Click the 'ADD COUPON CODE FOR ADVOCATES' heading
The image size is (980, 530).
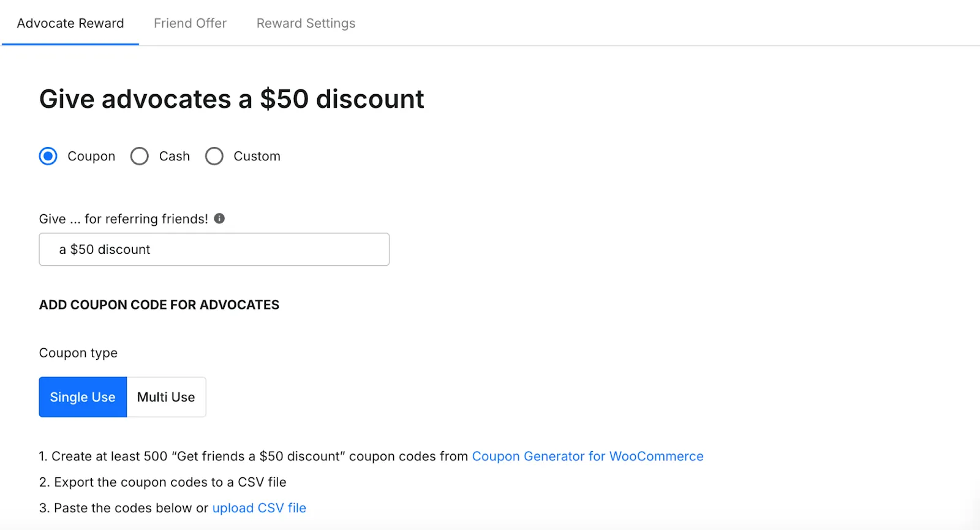pos(159,305)
